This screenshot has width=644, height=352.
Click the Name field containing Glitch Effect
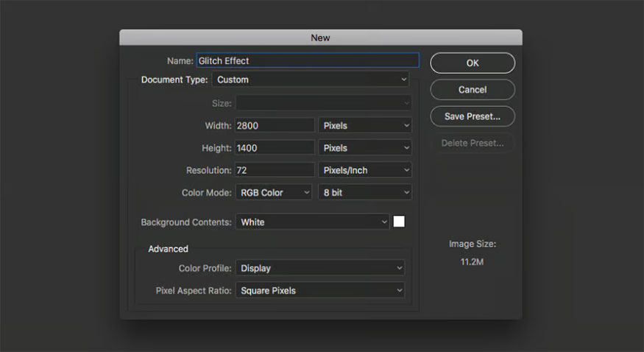(307, 61)
